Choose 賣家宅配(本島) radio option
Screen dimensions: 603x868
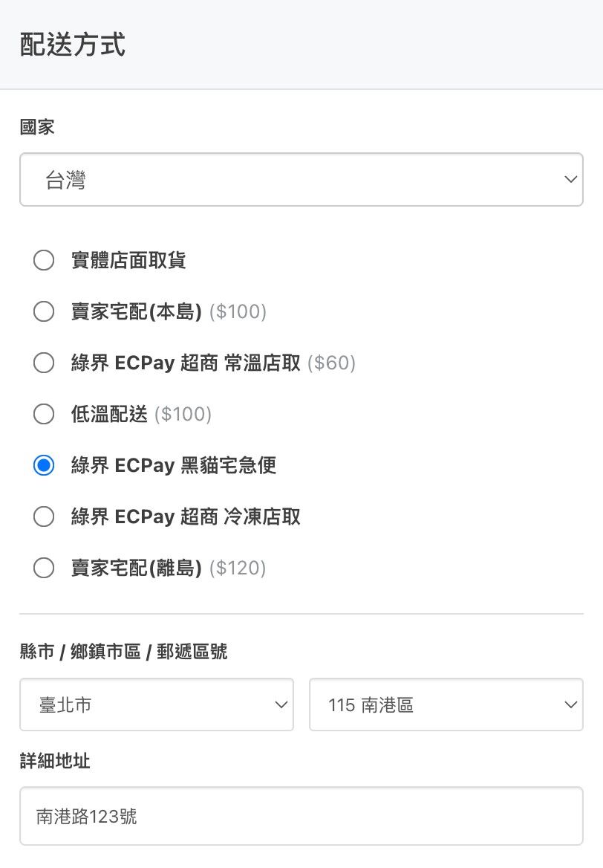(x=44, y=311)
